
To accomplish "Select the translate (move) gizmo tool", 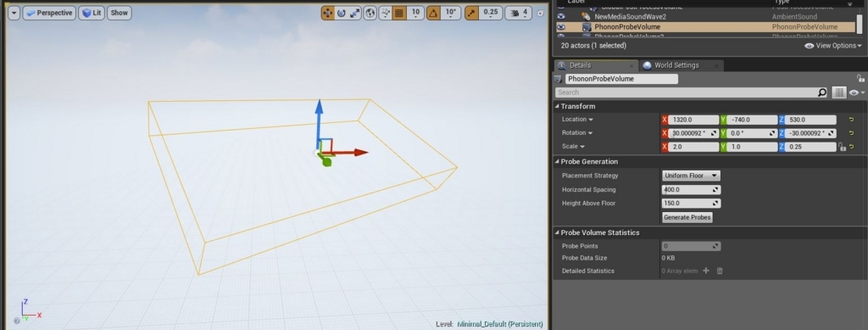I will coord(328,13).
